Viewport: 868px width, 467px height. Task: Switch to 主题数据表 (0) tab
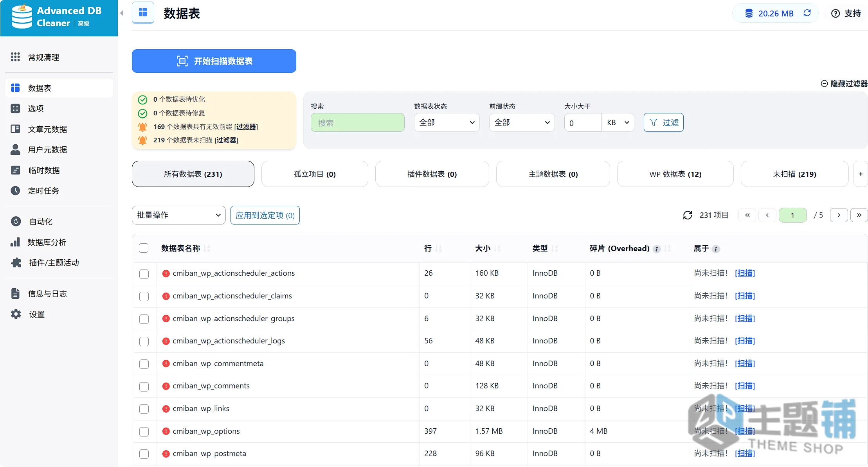tap(553, 174)
